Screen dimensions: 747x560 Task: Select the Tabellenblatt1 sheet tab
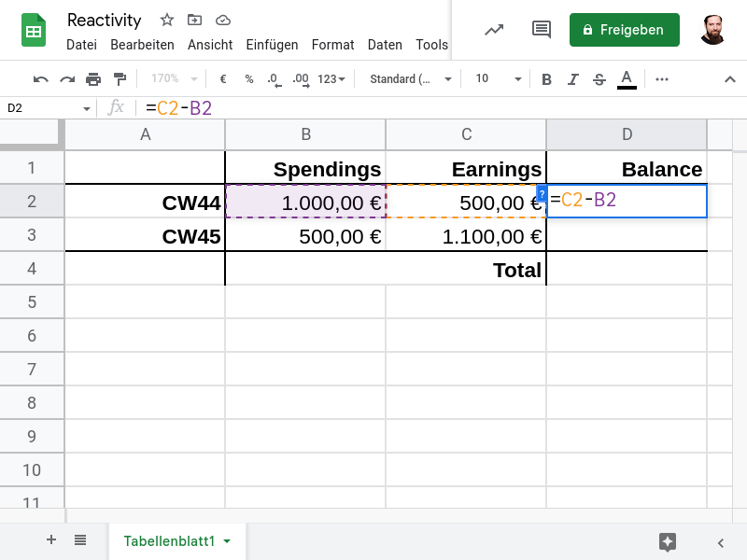(170, 541)
